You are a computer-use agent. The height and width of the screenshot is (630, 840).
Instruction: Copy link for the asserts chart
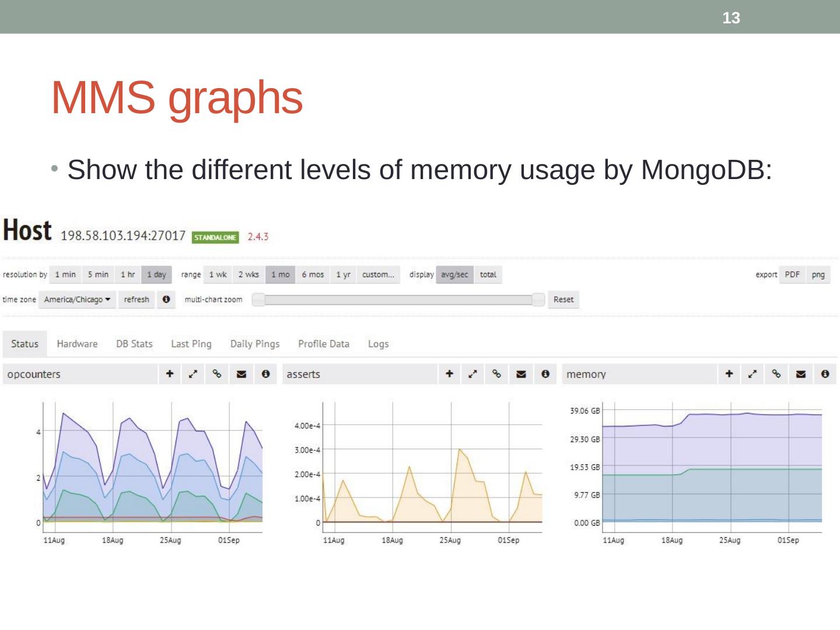(497, 374)
